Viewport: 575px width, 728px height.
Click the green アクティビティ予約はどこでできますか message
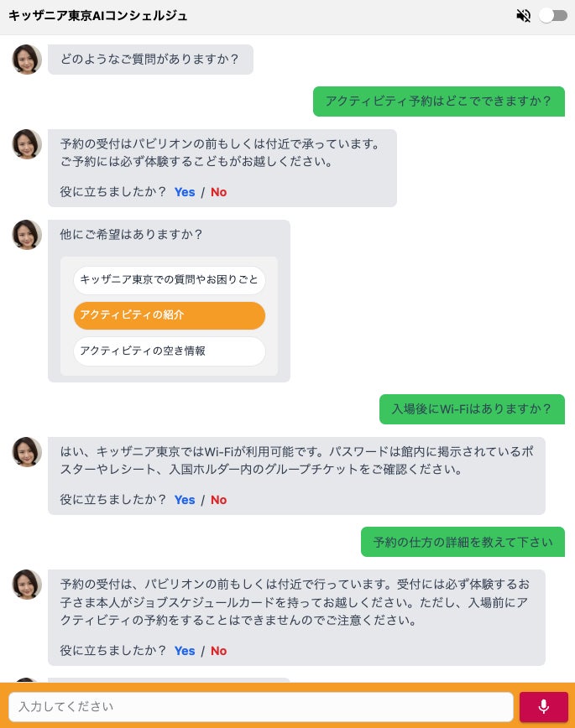(x=438, y=101)
